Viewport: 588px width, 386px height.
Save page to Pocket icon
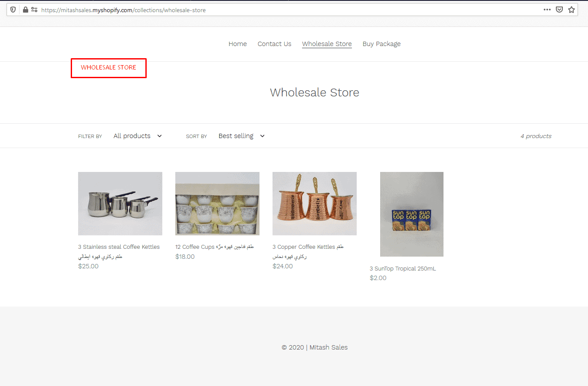(560, 10)
